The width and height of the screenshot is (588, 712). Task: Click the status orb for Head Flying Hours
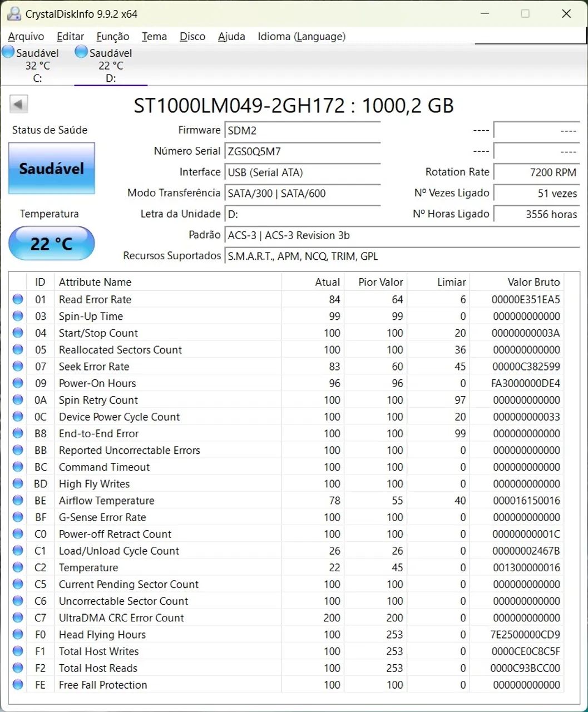(x=18, y=634)
